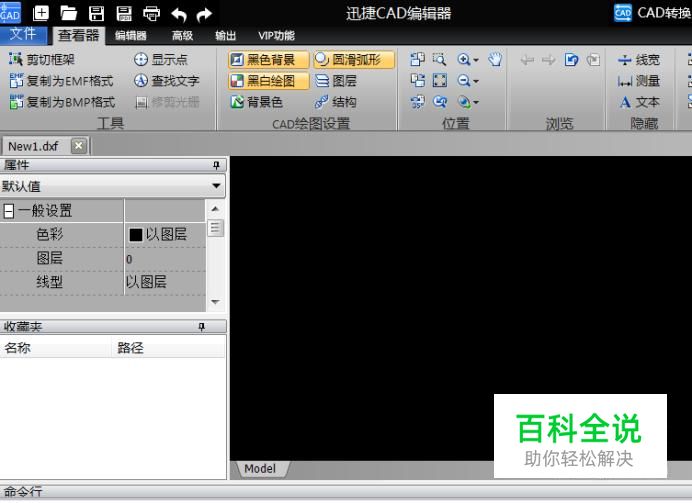692x503 pixels.
Task: Open the zoom out dropdown arrow
Action: 476,81
